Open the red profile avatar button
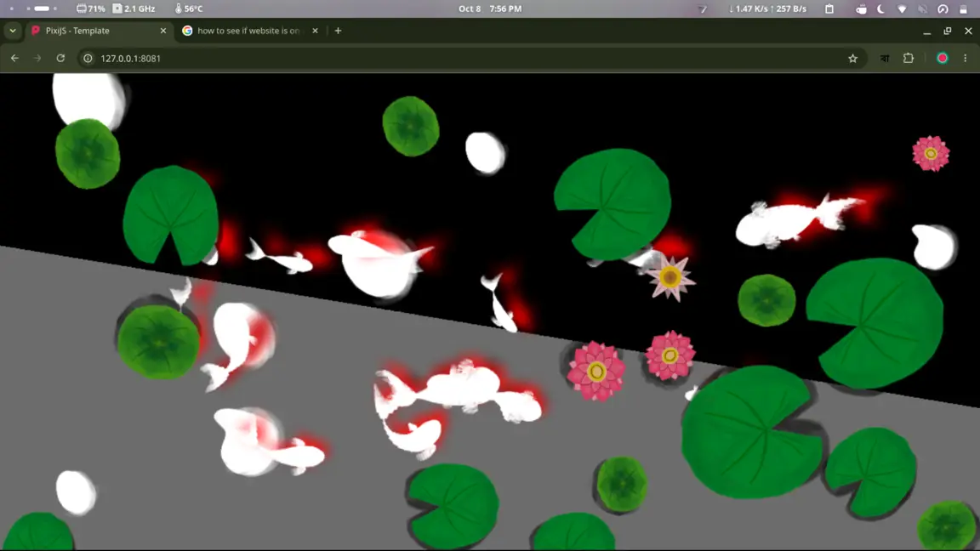This screenshot has height=551, width=980. click(x=943, y=58)
